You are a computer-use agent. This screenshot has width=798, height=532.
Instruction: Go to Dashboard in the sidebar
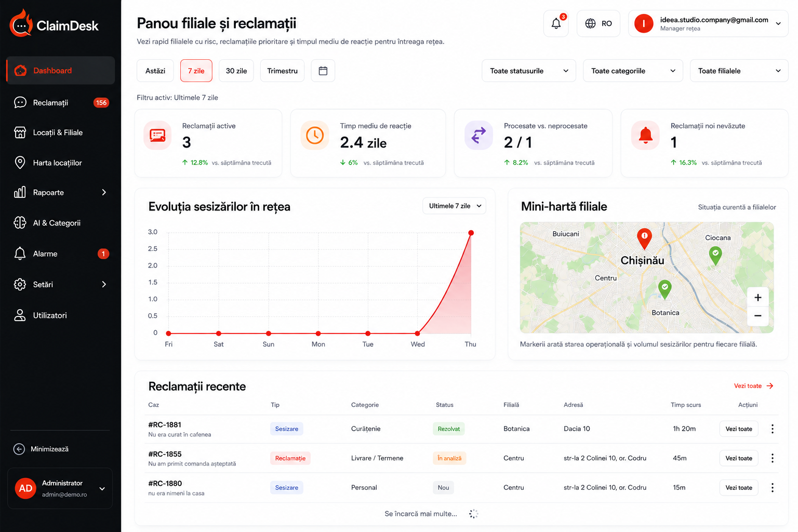[61, 70]
